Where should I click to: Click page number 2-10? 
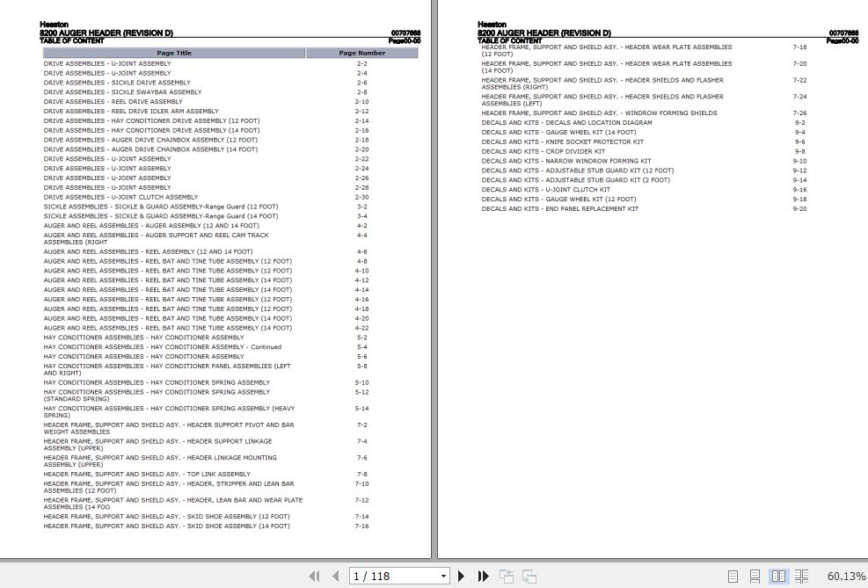(x=361, y=101)
